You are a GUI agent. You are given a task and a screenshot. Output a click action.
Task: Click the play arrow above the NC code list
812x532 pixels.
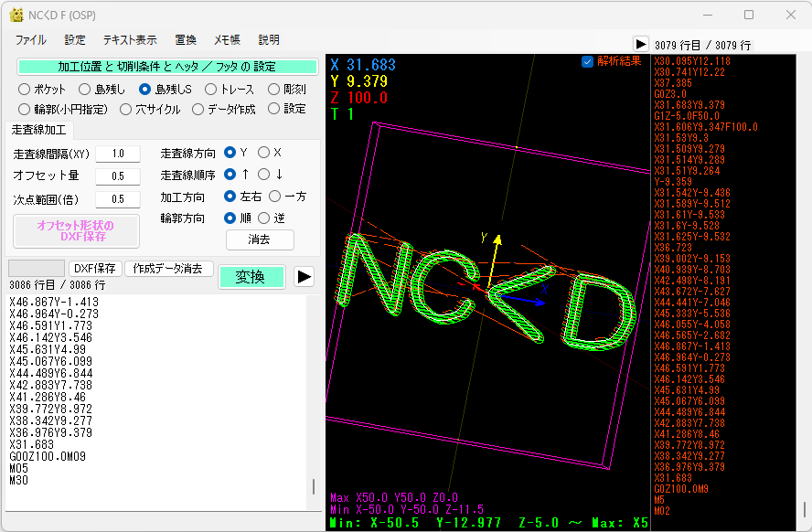[x=641, y=44]
